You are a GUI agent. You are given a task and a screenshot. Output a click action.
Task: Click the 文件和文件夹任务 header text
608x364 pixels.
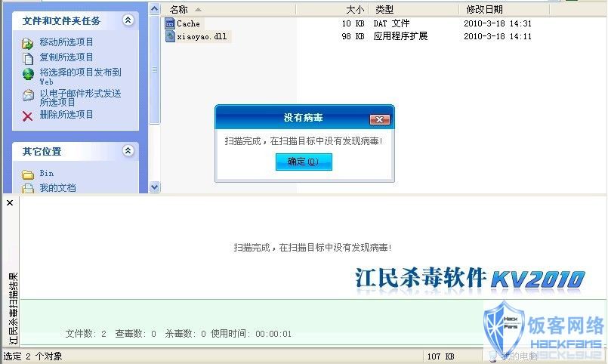[61, 21]
